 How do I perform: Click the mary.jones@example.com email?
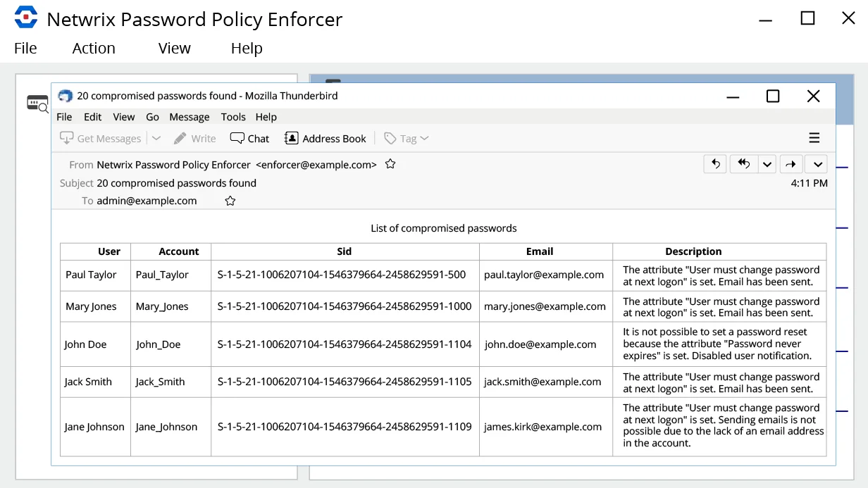click(545, 306)
